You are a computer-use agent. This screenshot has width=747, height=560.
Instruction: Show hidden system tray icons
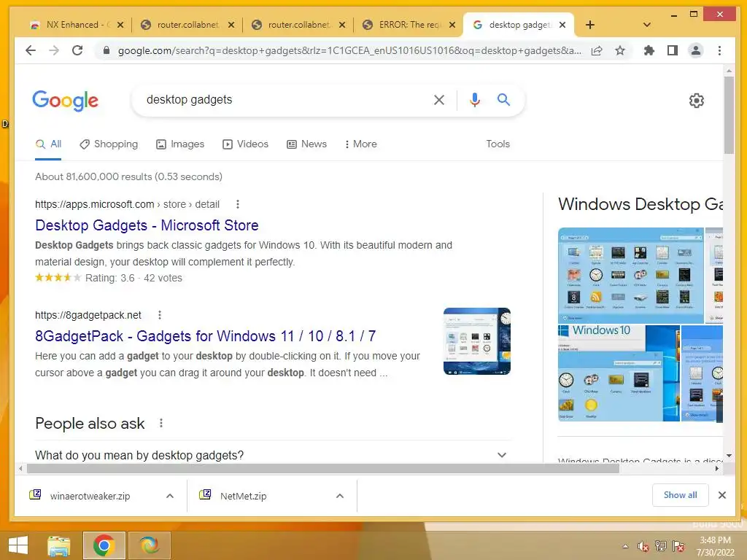click(625, 546)
